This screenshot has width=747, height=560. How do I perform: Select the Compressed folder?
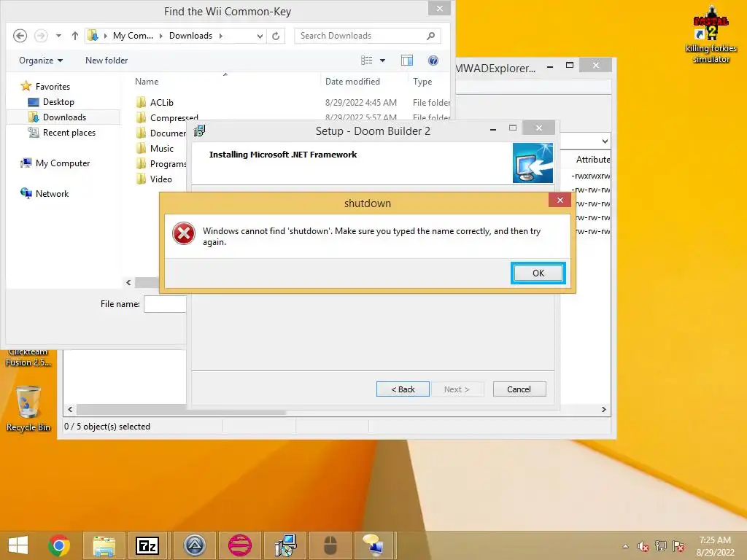coord(174,117)
